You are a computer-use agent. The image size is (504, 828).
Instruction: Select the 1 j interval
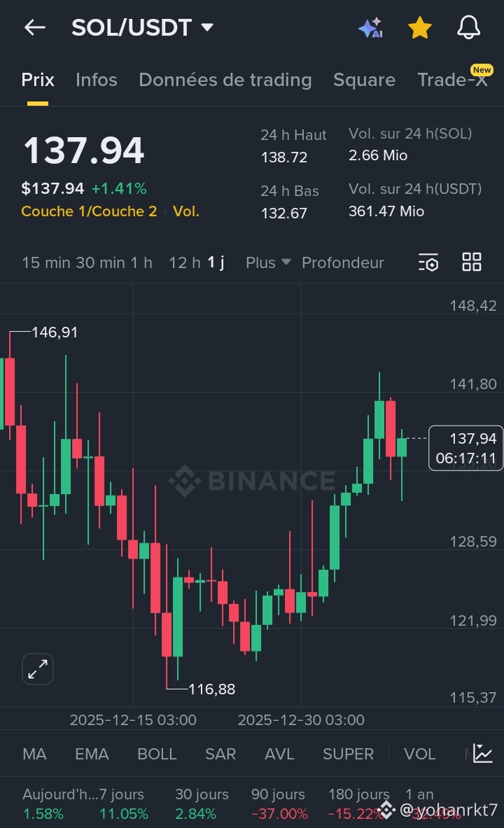tap(216, 262)
